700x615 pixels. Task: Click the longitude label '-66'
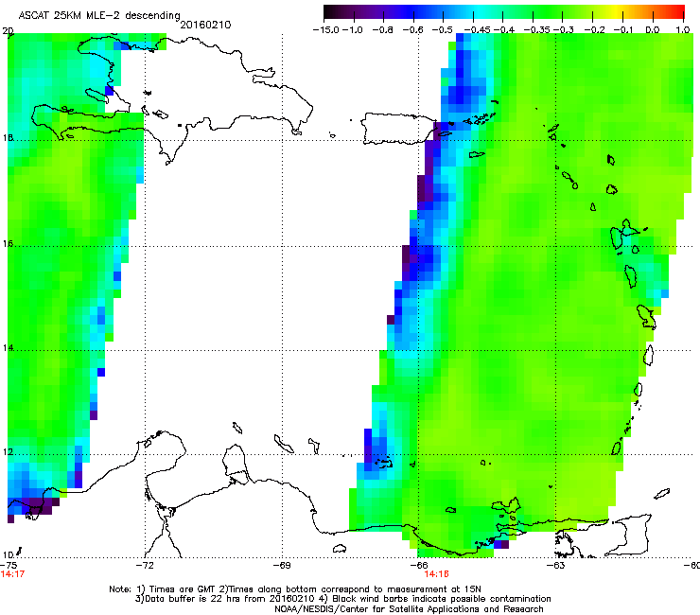[x=419, y=565]
